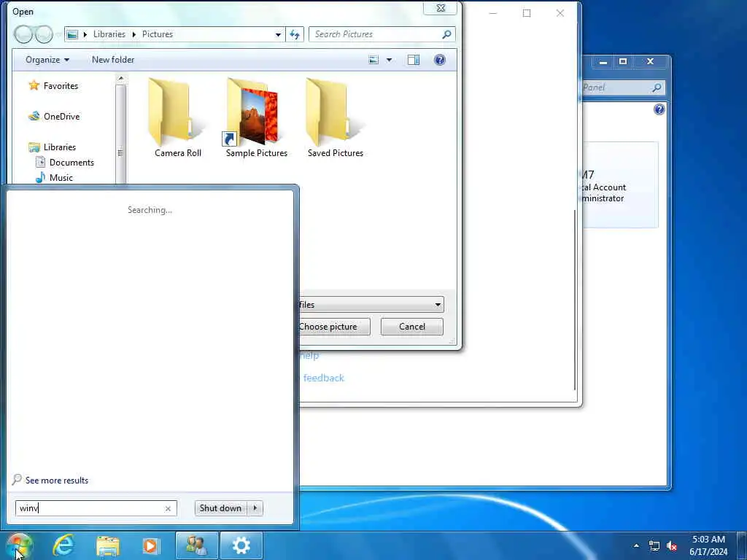Screen dimensions: 747x560
Task: Expand the view options dropdown arrow
Action: 389,60
